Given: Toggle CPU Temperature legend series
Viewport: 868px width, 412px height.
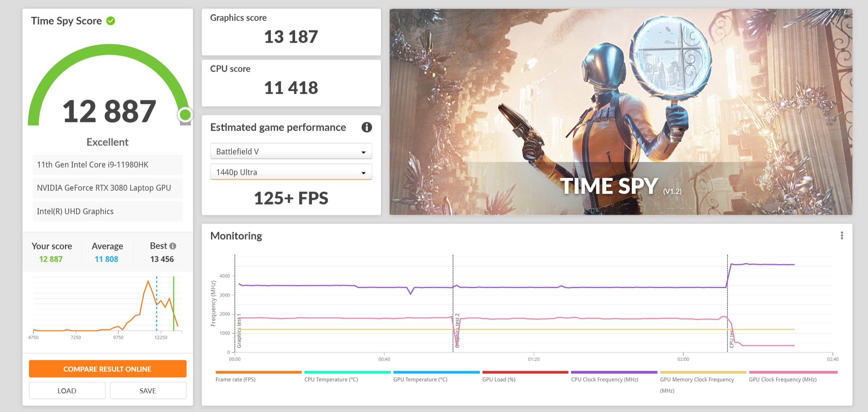Looking at the screenshot, I should [x=331, y=379].
